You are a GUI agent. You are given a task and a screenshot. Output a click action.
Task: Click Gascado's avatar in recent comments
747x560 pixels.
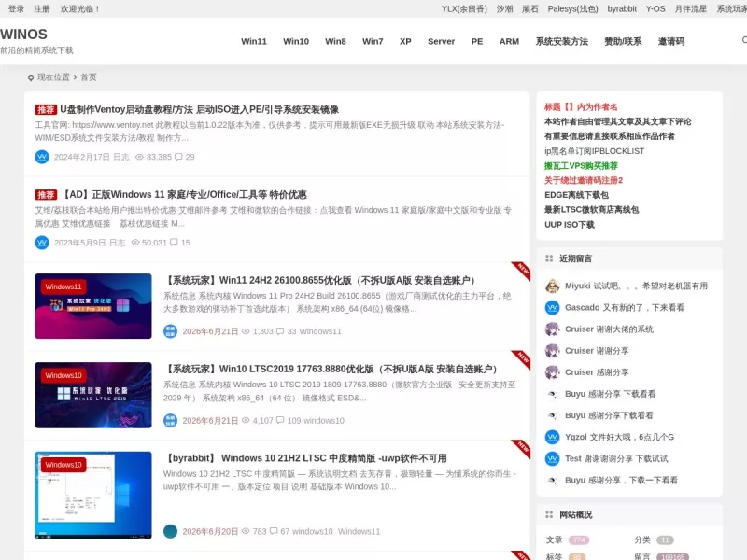coord(552,308)
